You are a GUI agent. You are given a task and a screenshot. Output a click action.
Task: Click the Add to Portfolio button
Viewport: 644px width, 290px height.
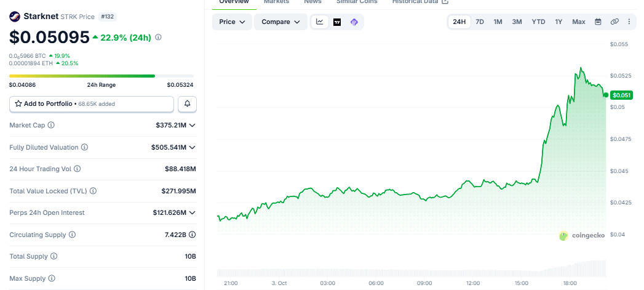click(x=92, y=104)
